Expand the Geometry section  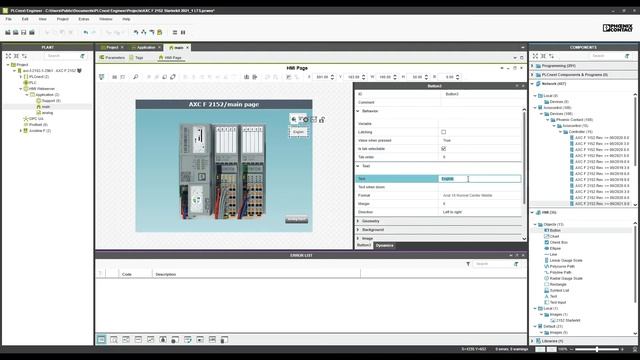358,221
